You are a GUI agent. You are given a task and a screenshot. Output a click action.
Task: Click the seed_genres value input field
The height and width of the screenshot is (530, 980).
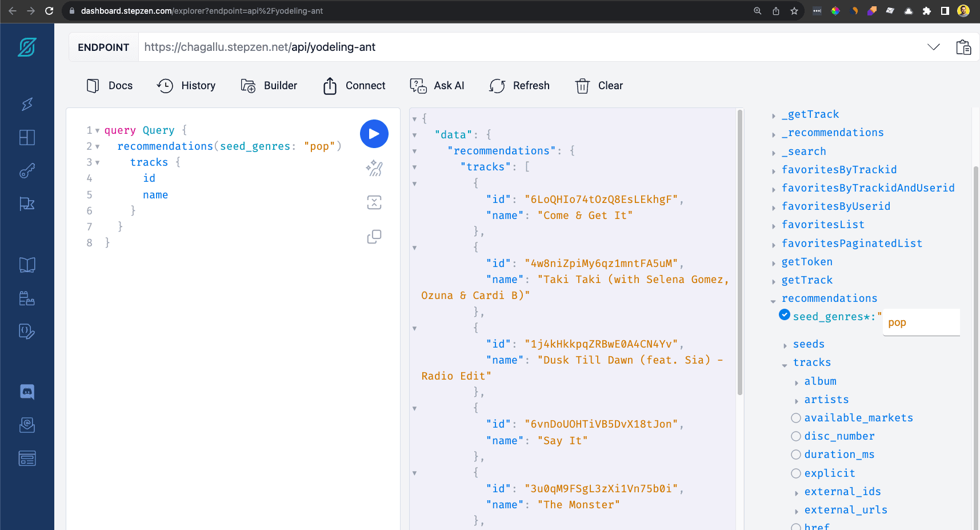(921, 322)
